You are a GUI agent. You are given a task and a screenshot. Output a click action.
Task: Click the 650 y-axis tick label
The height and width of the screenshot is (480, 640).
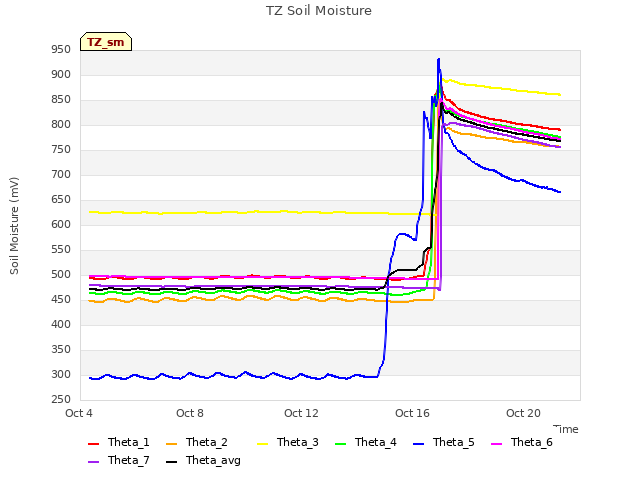(x=61, y=200)
